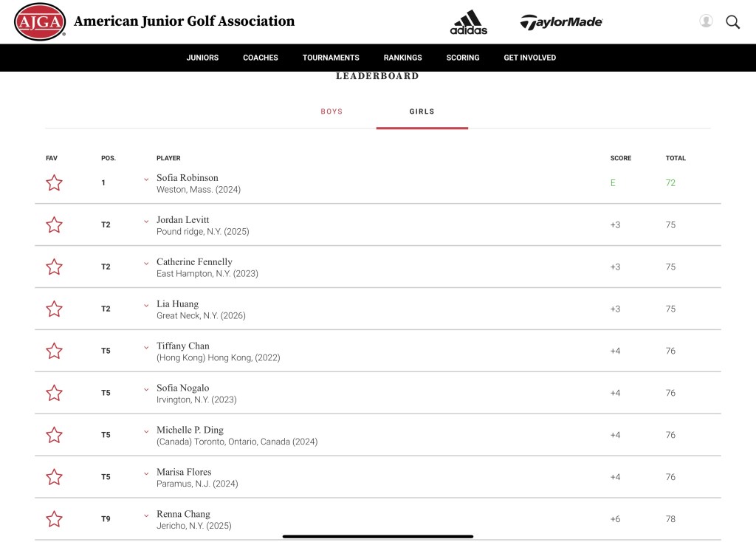The height and width of the screenshot is (542, 756).
Task: Open the adidas sponsor logo
Action: [469, 22]
